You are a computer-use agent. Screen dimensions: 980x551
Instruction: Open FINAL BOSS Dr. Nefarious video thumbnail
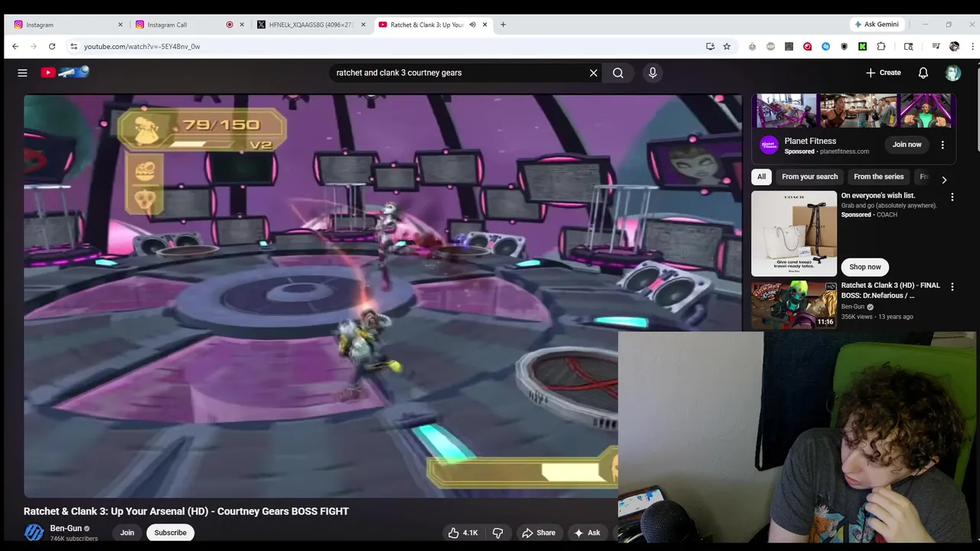794,305
